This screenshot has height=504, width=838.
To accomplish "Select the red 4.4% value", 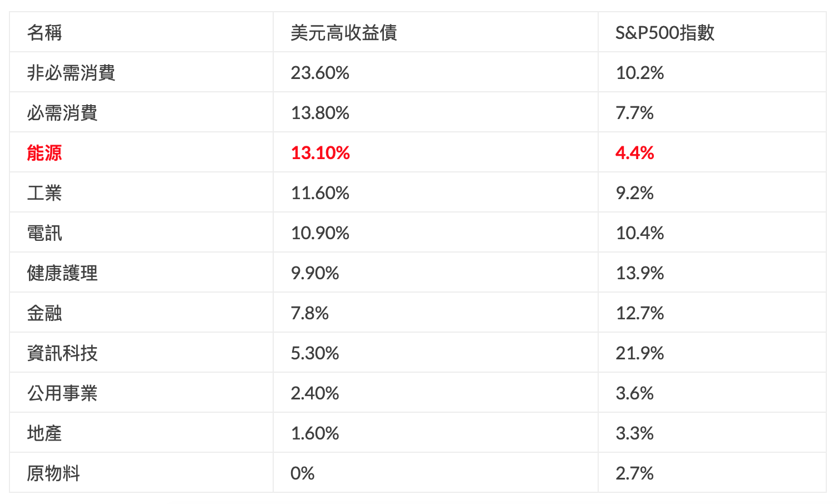I will 635,153.
